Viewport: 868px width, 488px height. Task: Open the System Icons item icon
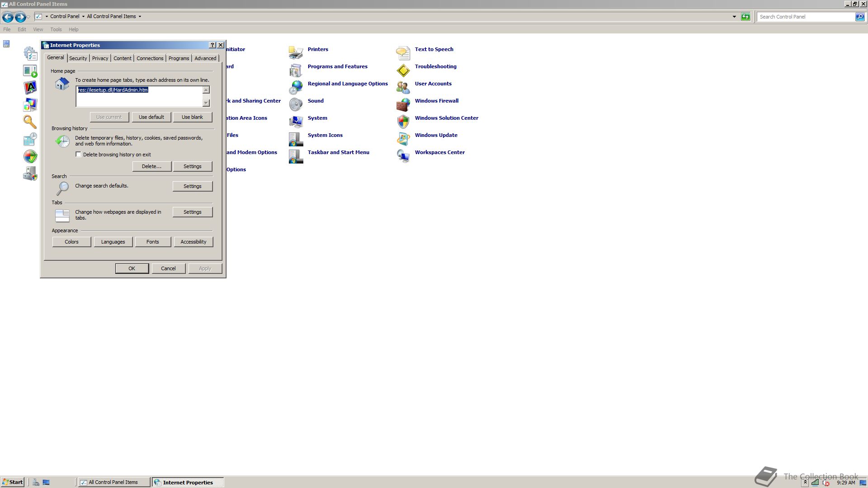click(296, 139)
